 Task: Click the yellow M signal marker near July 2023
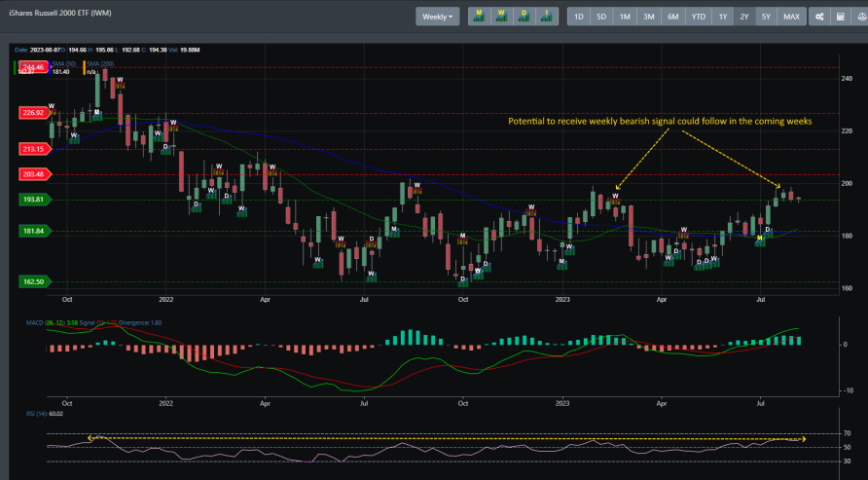click(760, 240)
